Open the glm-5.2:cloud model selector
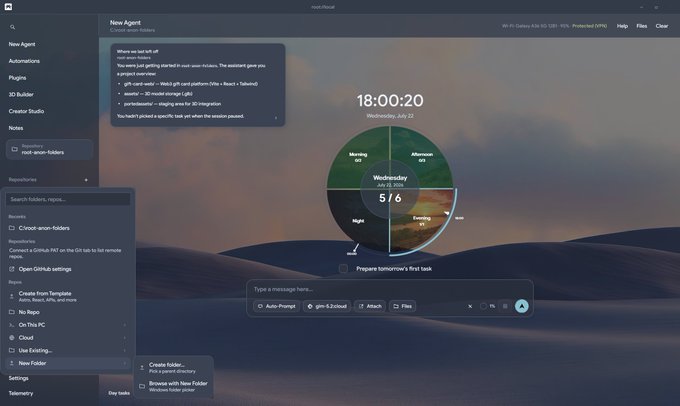 [327, 306]
